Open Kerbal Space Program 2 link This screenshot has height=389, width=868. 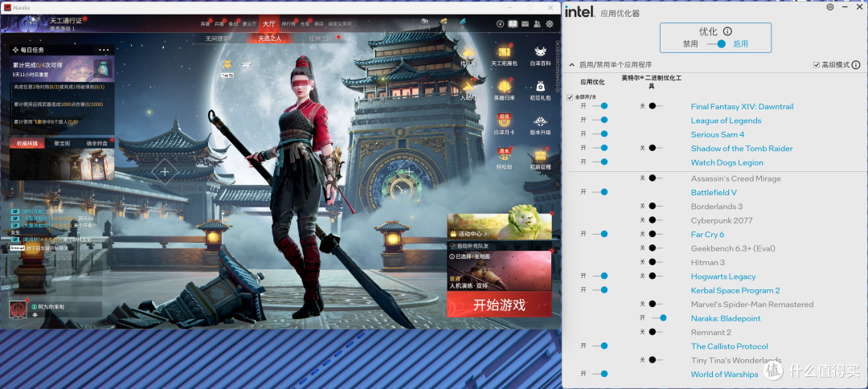coord(735,290)
